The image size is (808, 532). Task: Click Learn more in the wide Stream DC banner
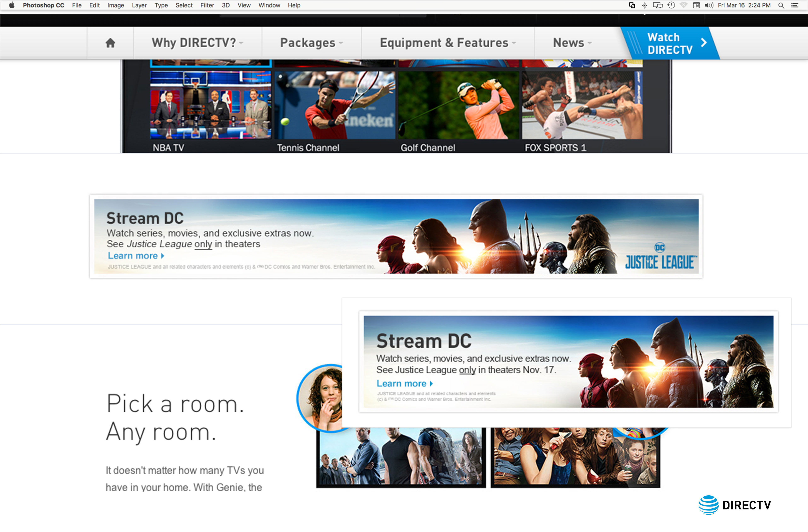pos(136,256)
